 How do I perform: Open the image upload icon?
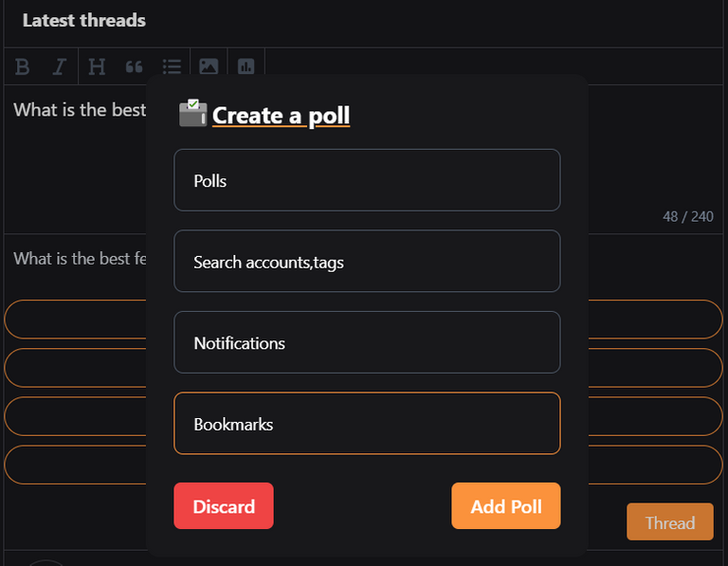pyautogui.click(x=209, y=66)
